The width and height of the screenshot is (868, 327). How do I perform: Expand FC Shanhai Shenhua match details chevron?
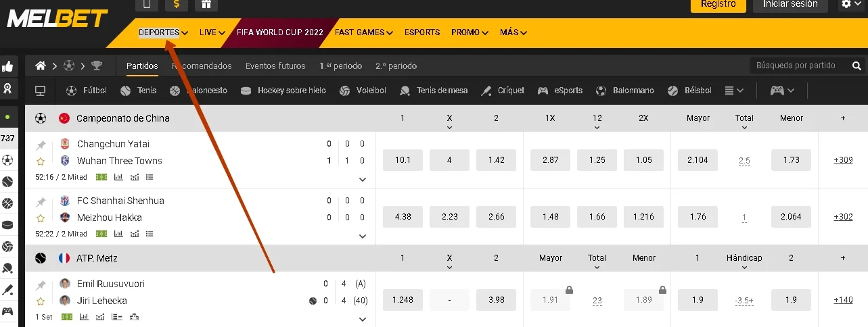363,236
